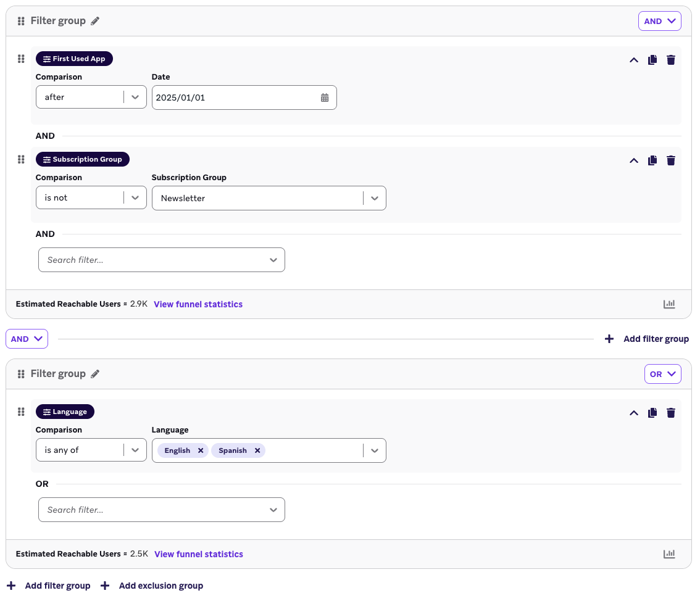
Task: Delete the Subscription Group filter
Action: tap(670, 160)
